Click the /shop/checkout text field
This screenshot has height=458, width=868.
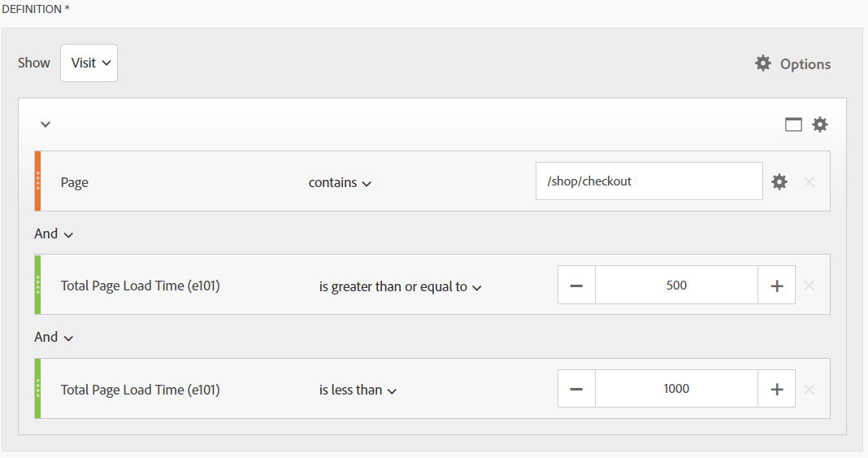649,181
